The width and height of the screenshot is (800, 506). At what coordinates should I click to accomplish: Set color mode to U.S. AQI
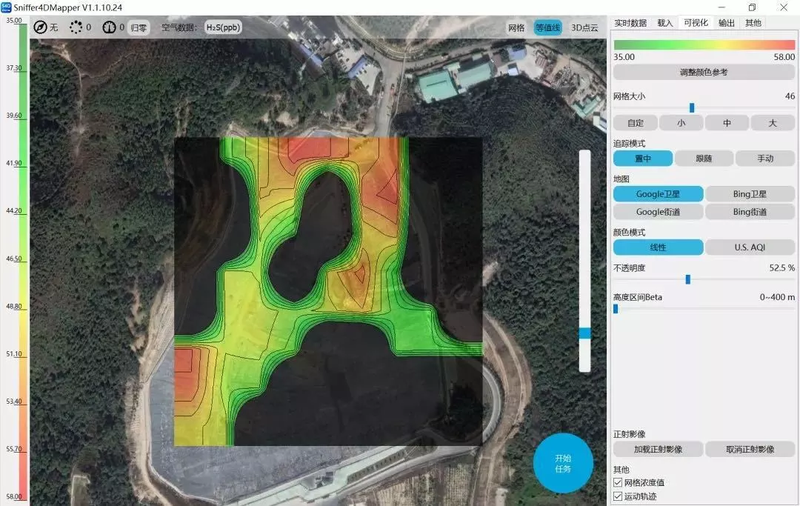(749, 247)
